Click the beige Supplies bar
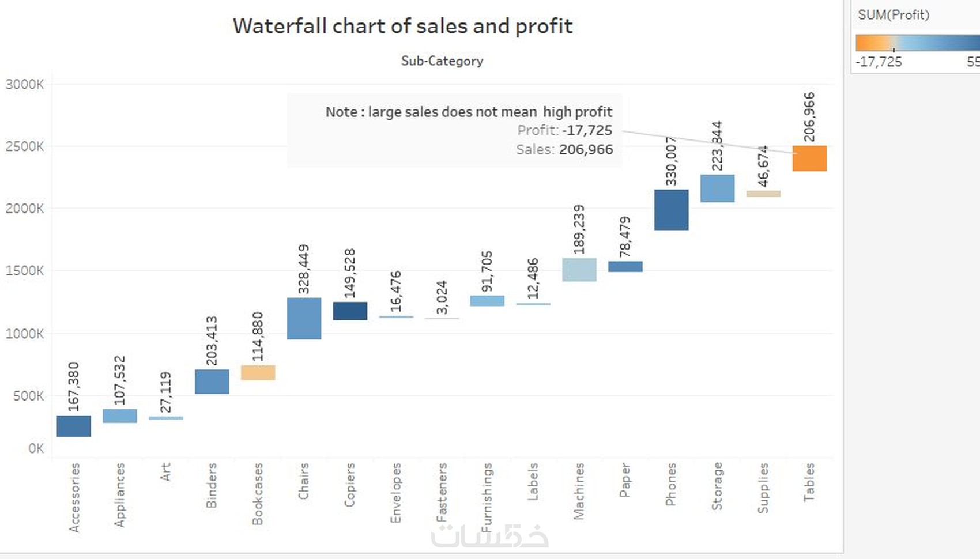 click(763, 194)
